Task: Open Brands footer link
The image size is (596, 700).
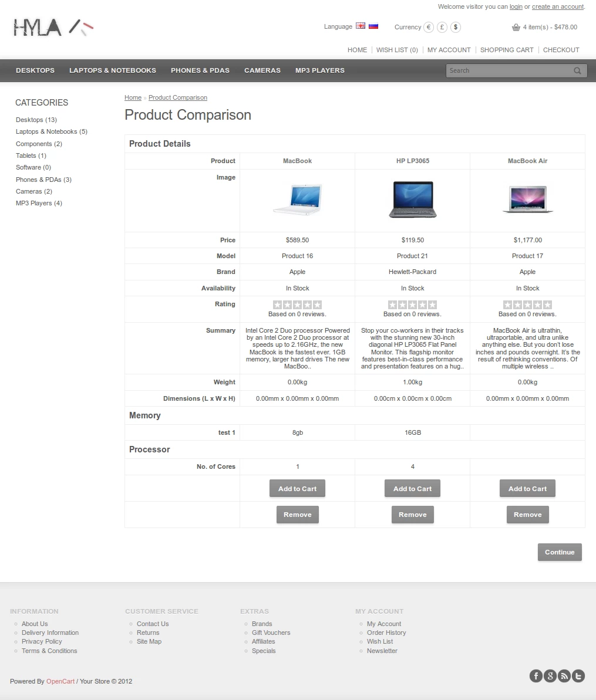Action: coord(262,624)
